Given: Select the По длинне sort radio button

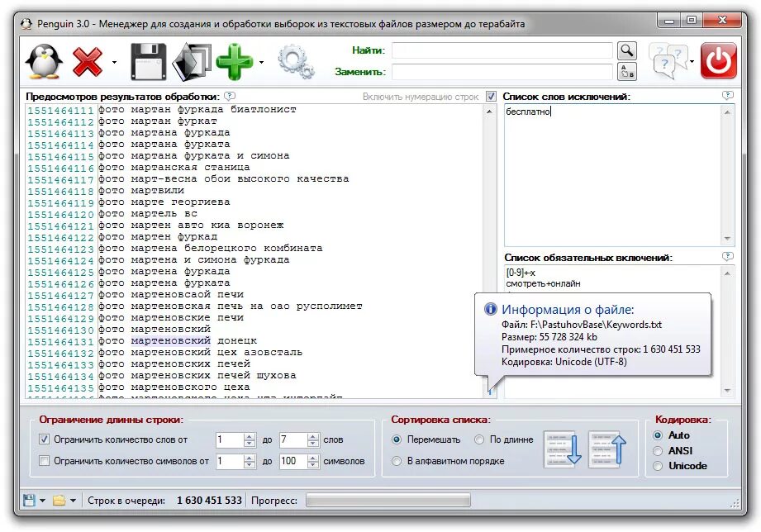Looking at the screenshot, I should (479, 439).
